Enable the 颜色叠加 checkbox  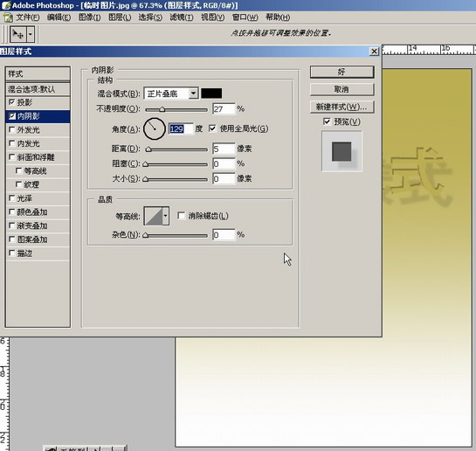pos(12,212)
